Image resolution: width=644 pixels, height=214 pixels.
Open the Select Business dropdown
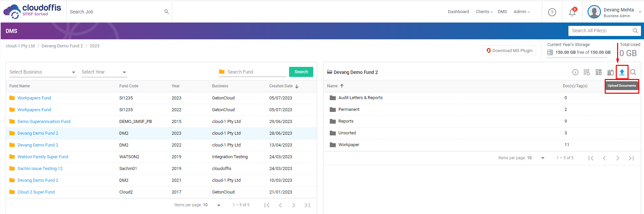pos(43,72)
